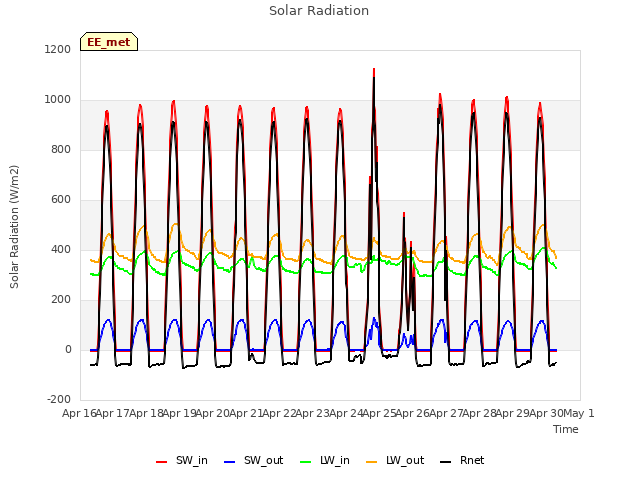Toggle LW_out series in legend
Screen dimensions: 640x480
pyautogui.click(x=395, y=460)
